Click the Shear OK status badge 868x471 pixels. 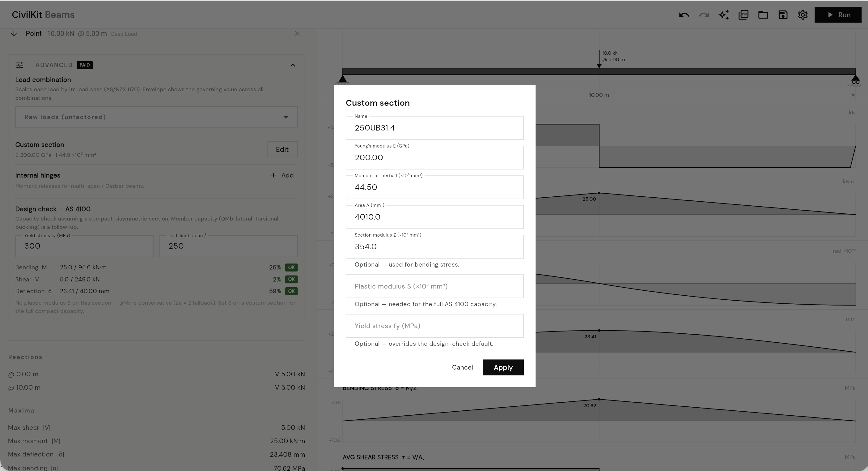[x=291, y=279]
